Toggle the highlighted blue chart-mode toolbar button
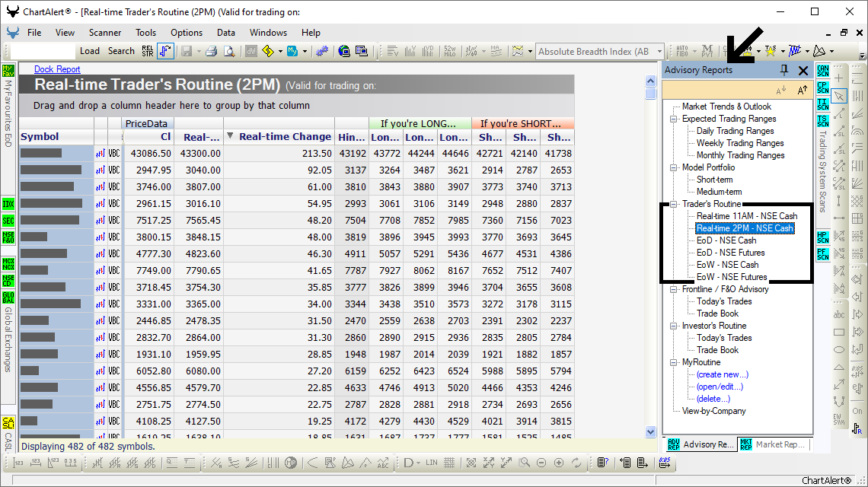This screenshot has height=487, width=868. point(165,52)
